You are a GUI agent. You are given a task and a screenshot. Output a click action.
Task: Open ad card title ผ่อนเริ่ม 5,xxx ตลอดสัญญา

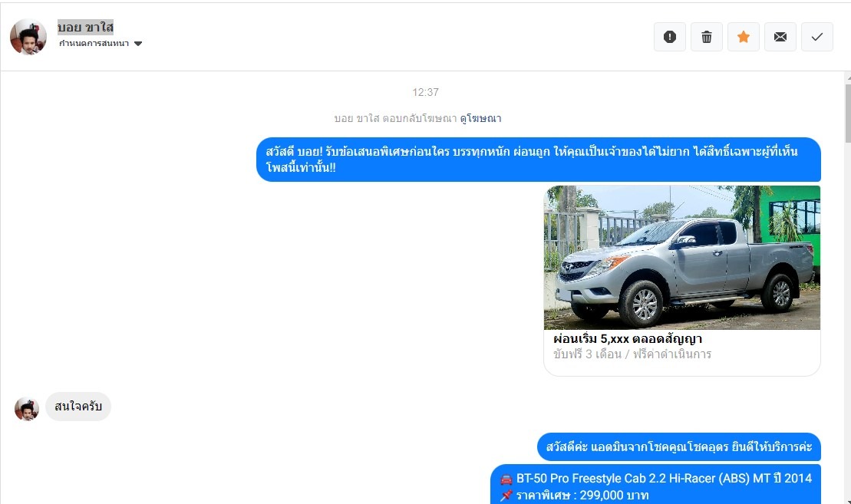[x=628, y=339]
